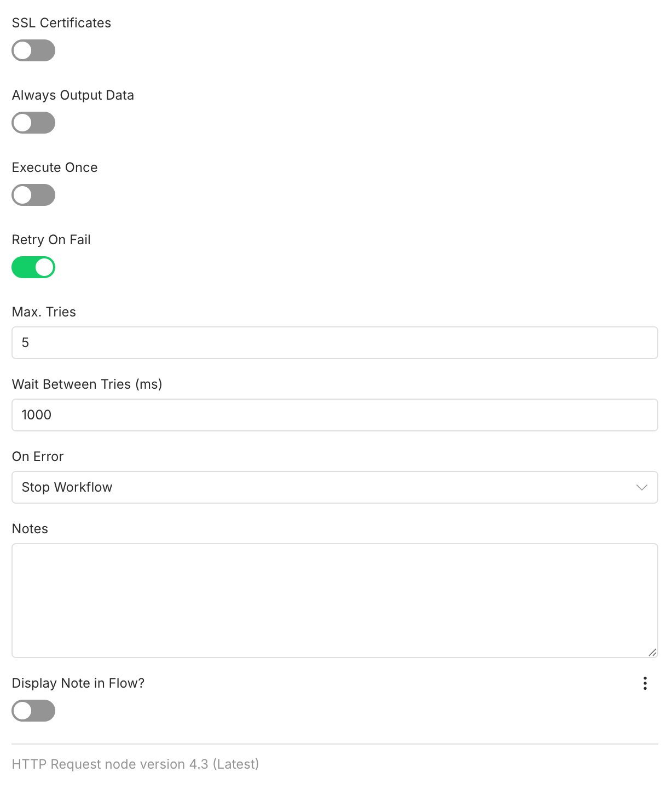
Task: Turn on Always Output Data switch
Action: [x=33, y=123]
